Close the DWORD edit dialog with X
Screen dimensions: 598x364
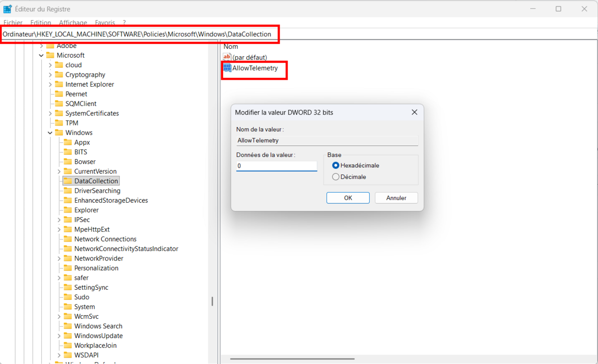414,113
